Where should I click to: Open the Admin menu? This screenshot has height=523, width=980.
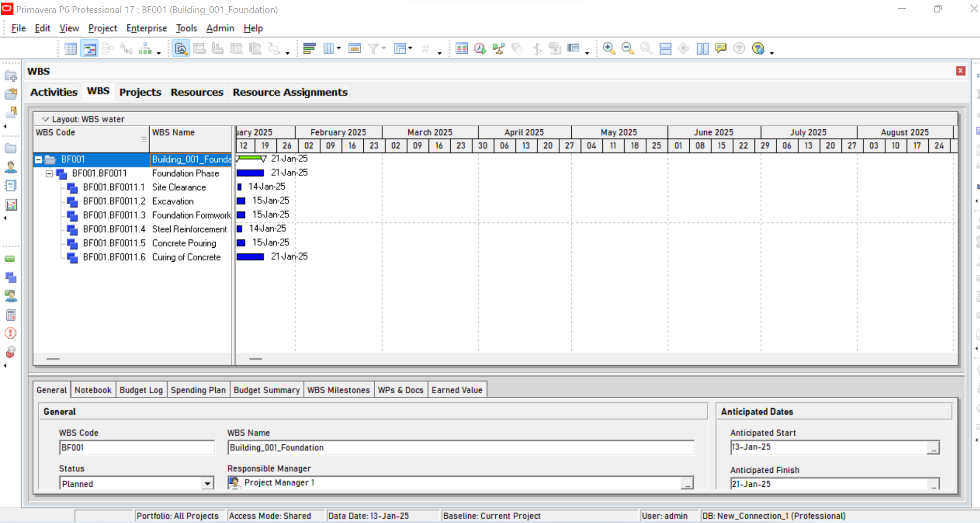220,28
